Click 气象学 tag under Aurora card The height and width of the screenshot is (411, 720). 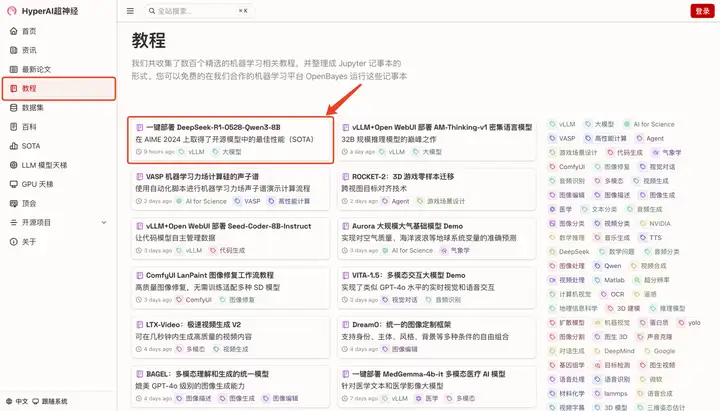pos(455,250)
